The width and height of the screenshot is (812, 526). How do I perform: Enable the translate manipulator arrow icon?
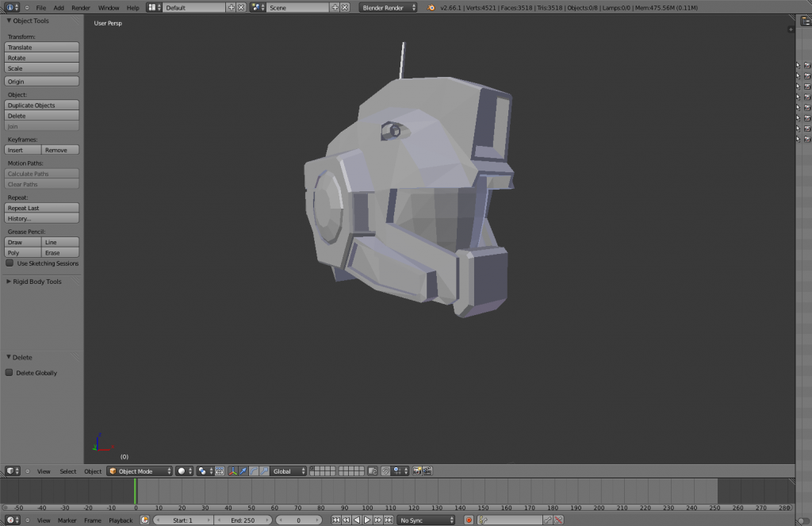pyautogui.click(x=243, y=471)
